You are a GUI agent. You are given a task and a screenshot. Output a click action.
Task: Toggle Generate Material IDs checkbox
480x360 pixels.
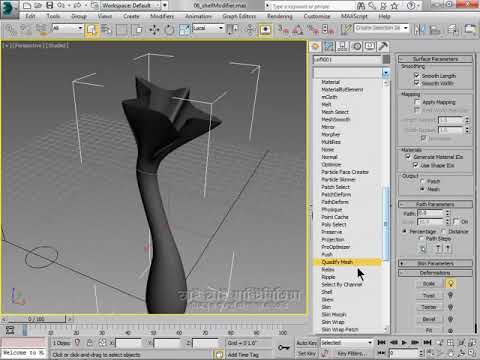pyautogui.click(x=408, y=156)
